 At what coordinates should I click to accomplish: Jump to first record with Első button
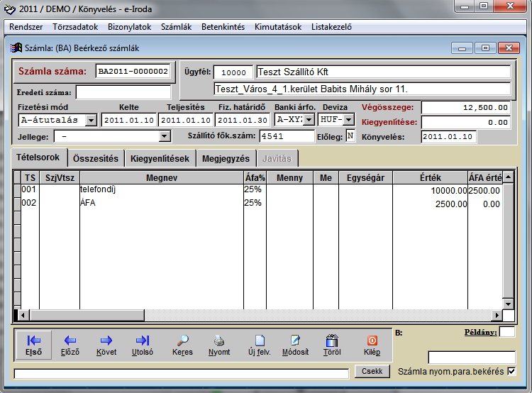click(33, 344)
